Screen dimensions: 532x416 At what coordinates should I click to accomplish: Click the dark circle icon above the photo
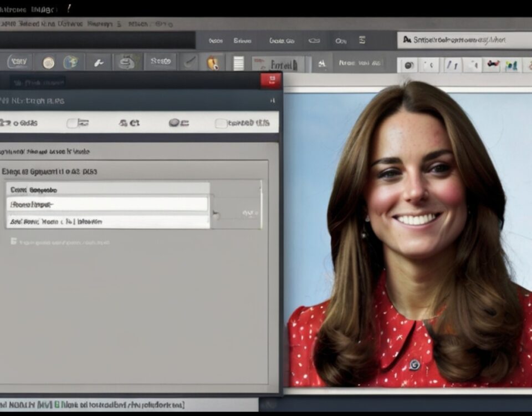(408, 65)
